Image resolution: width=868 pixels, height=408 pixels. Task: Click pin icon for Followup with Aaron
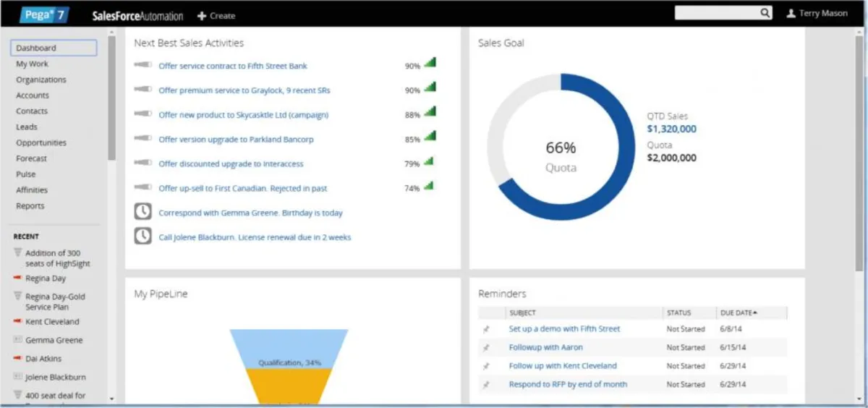point(486,347)
